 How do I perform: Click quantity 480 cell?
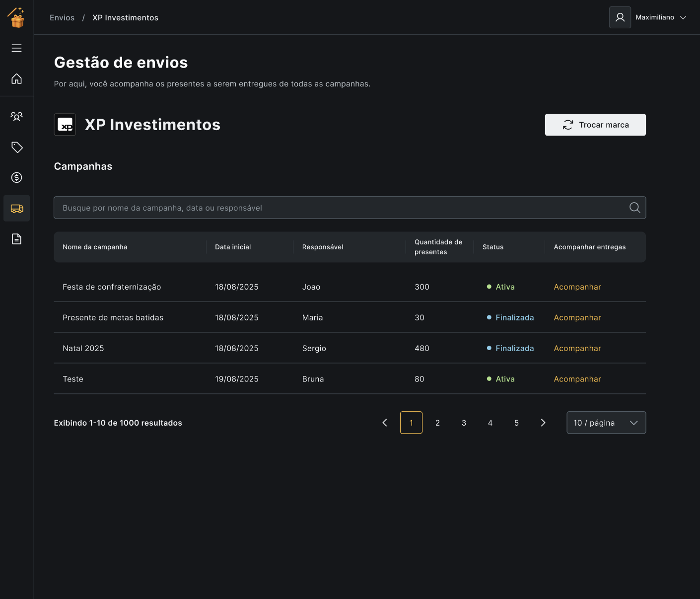[422, 348]
